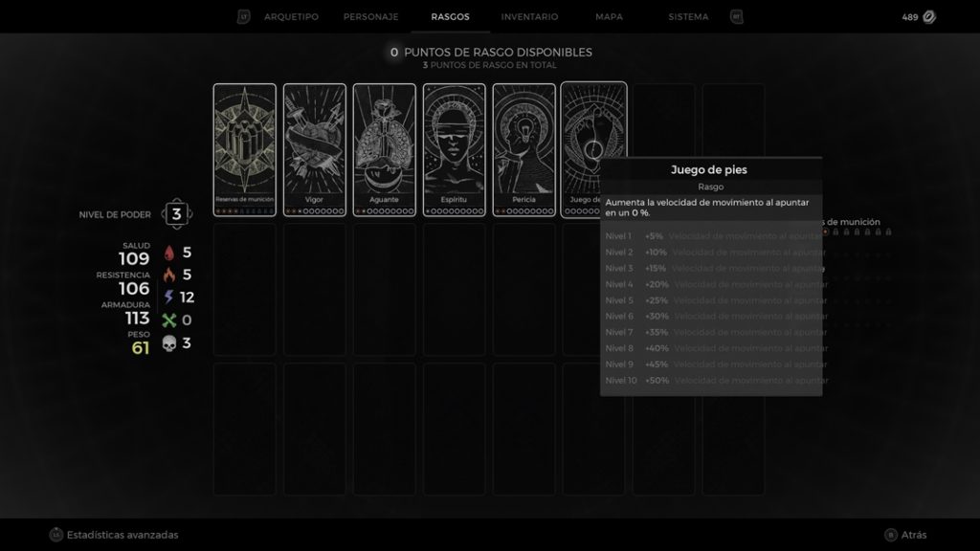
Task: Click the LT previous-tab icon
Action: pyautogui.click(x=244, y=17)
